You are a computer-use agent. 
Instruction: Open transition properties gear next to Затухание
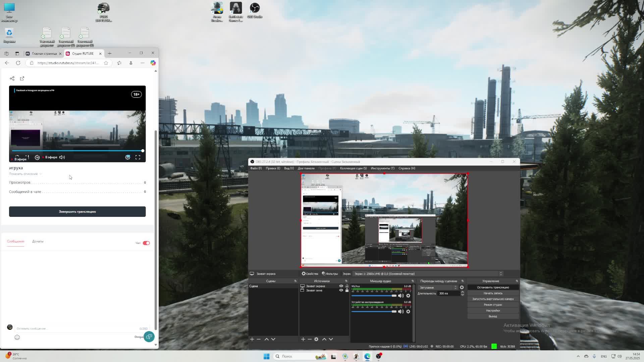pyautogui.click(x=462, y=288)
